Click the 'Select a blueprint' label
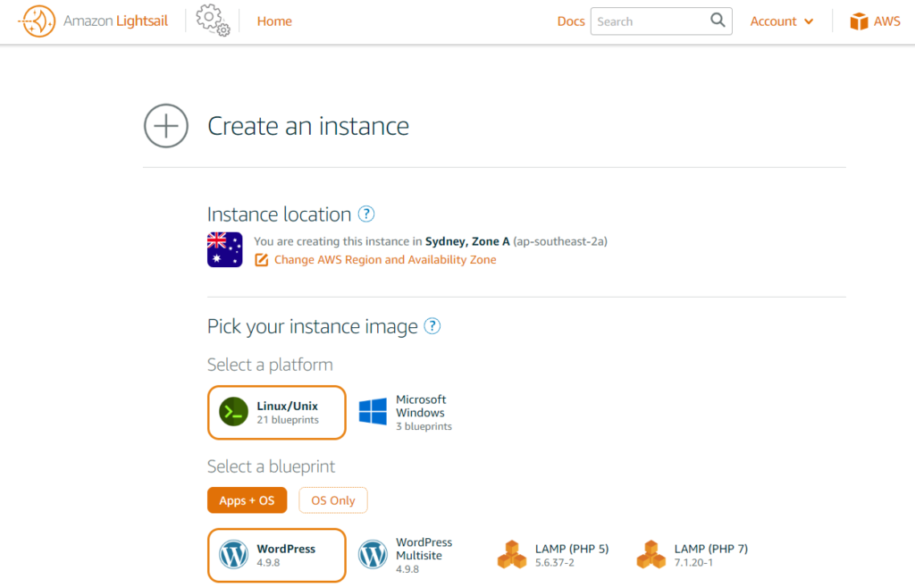The image size is (915, 588). pyautogui.click(x=272, y=466)
